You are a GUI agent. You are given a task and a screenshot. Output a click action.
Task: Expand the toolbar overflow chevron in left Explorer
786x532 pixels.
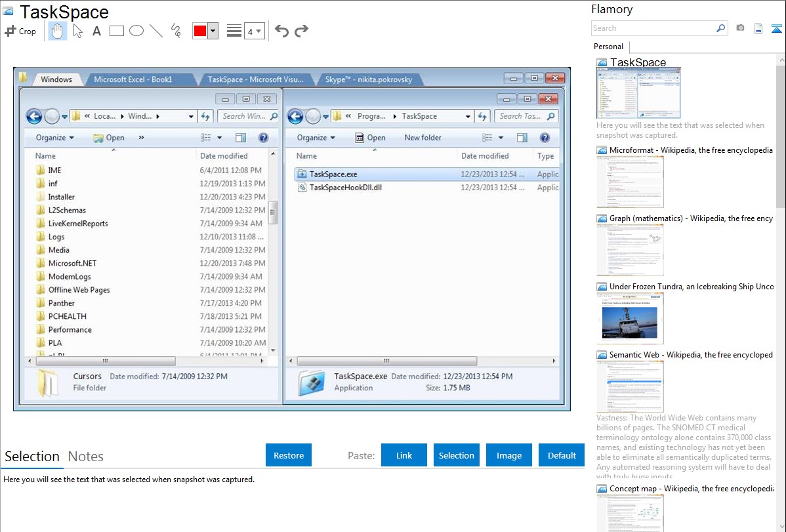pyautogui.click(x=141, y=137)
